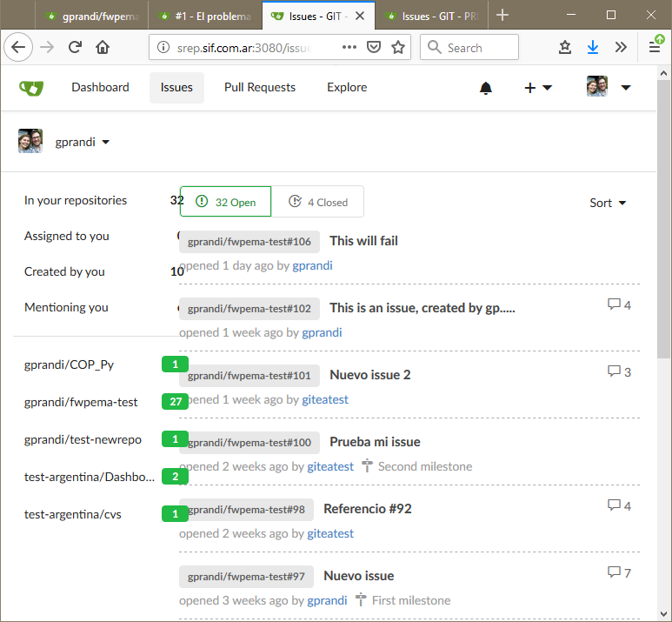
Task: Open issue 'This will fail'
Action: pos(363,241)
